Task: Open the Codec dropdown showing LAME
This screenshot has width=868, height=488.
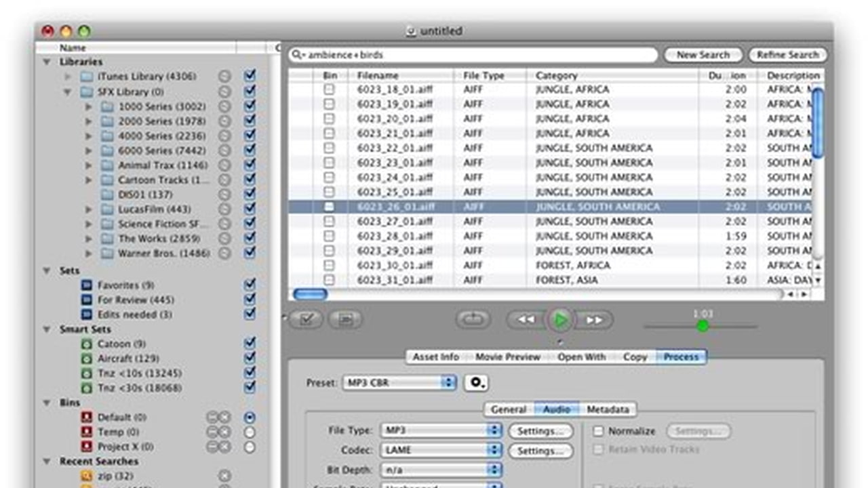Action: tap(441, 450)
